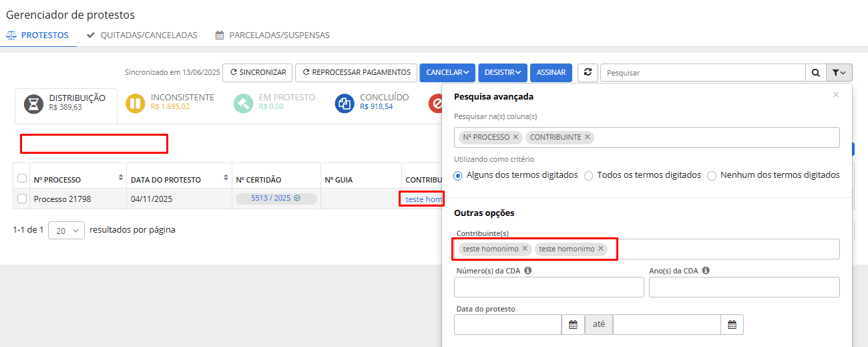Click the protest start date field
The image size is (868, 347).
coord(507,324)
